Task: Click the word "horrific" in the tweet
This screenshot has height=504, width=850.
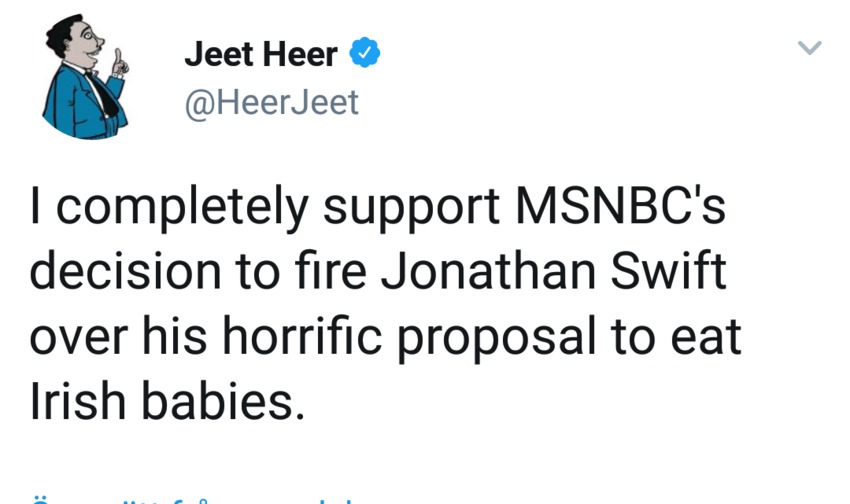Action: point(306,339)
